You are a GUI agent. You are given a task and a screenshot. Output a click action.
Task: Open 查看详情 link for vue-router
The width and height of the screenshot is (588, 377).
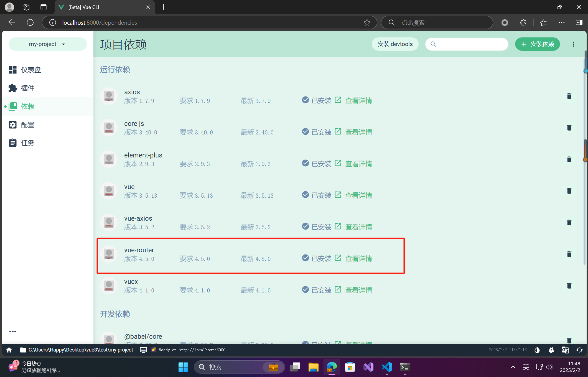358,258
